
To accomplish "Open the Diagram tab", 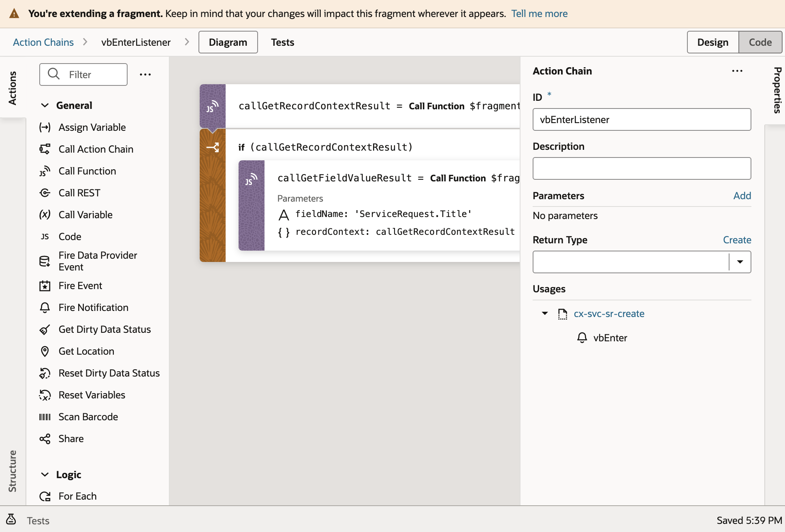I will [x=228, y=43].
